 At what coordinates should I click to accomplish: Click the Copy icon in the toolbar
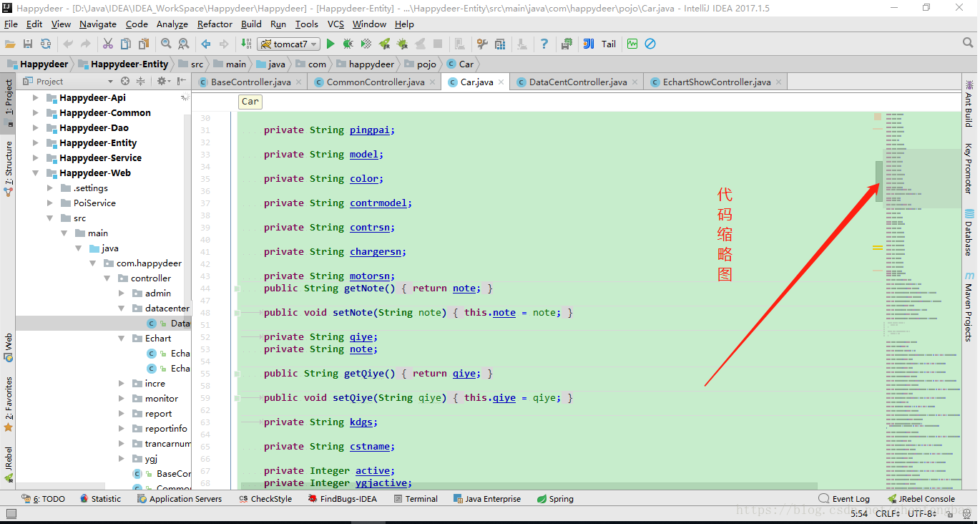tap(126, 44)
